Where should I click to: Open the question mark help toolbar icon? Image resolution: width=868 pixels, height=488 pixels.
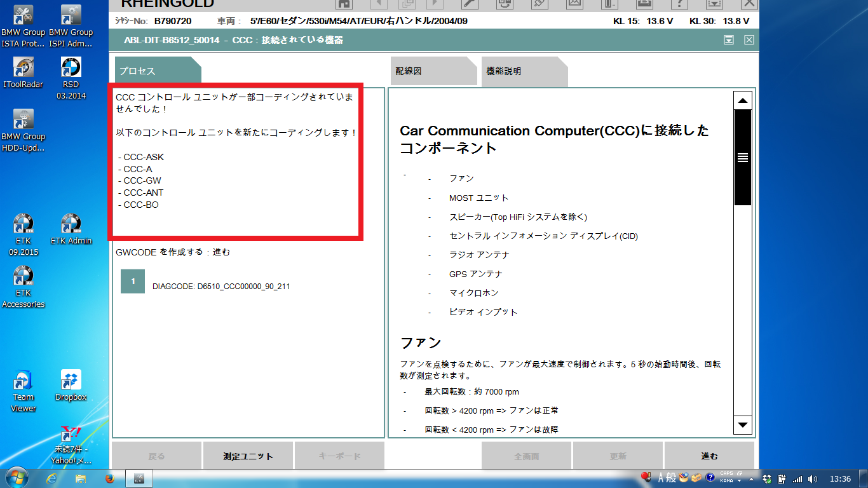[679, 3]
